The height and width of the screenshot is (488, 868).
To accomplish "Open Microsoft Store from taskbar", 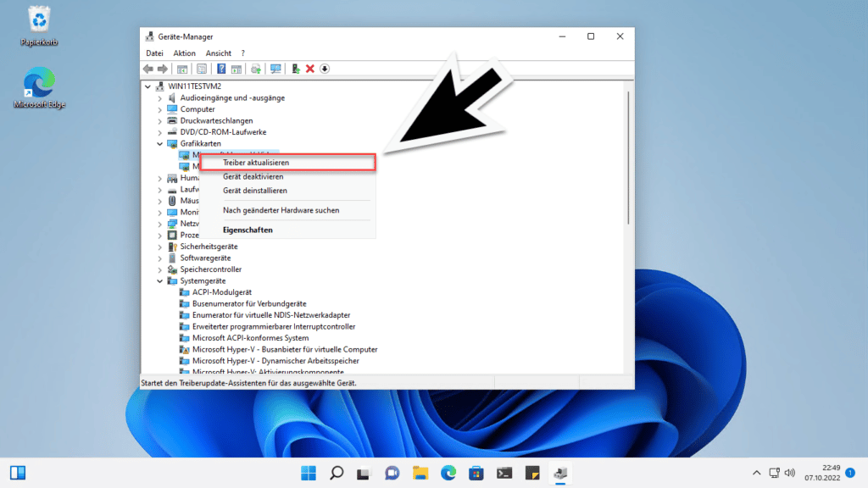I will (476, 473).
